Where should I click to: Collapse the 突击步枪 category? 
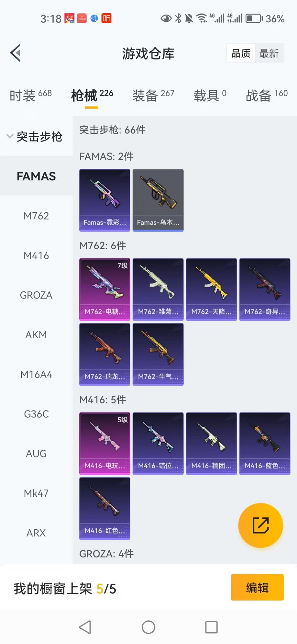[x=35, y=137]
